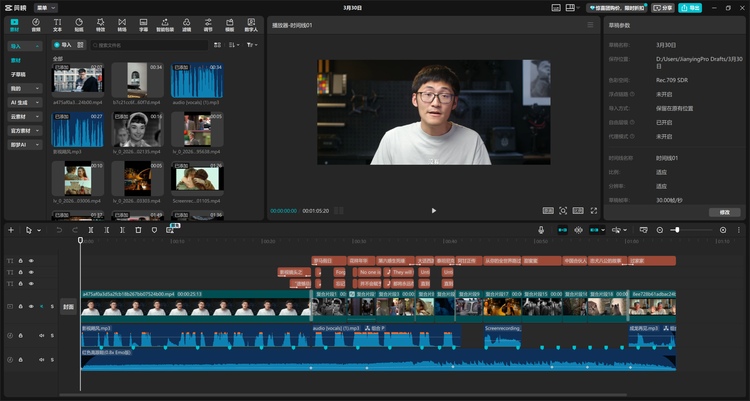Switch to the Audio (音频) tab
Screen dimensions: 750x401
36,25
